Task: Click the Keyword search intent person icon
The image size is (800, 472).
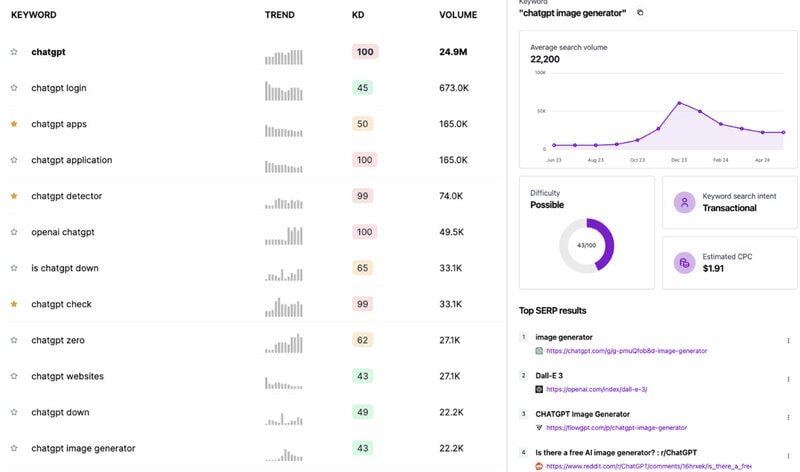Action: (x=684, y=203)
